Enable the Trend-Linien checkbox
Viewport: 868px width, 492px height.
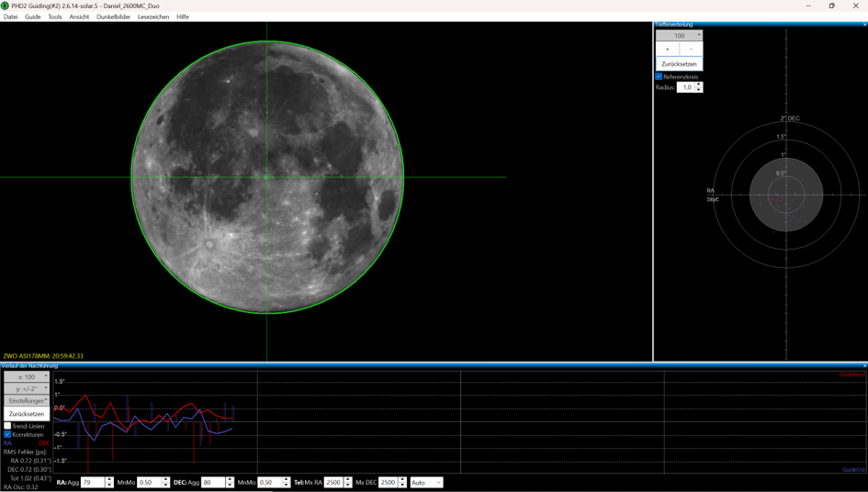pos(7,426)
